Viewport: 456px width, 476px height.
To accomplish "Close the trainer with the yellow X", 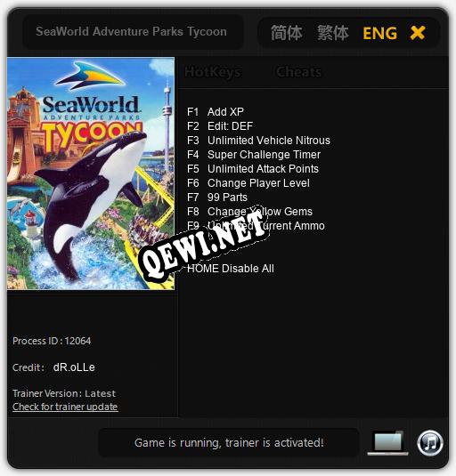I will point(418,33).
